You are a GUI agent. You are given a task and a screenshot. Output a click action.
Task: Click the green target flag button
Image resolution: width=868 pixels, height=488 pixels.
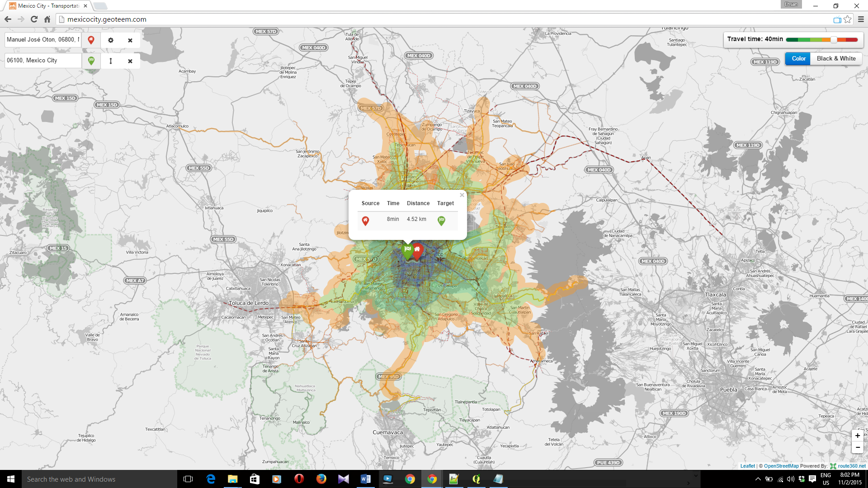pos(91,61)
